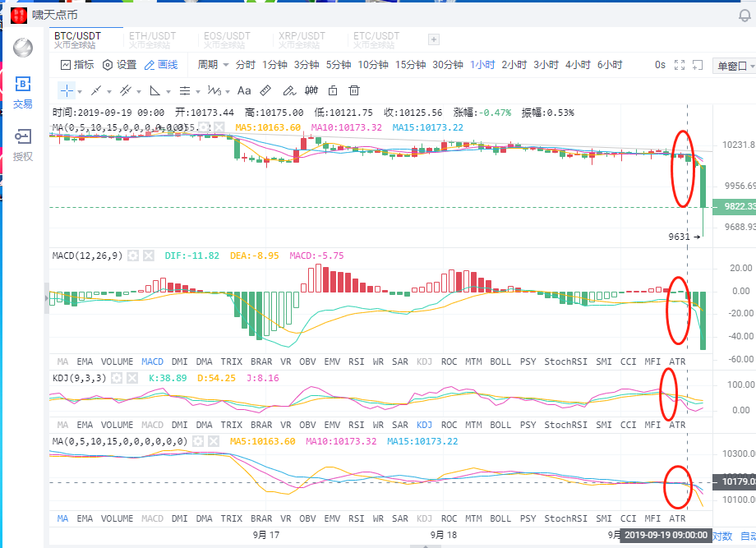Open the notification bell
Image resolution: width=756 pixels, height=548 pixels.
coord(745,16)
